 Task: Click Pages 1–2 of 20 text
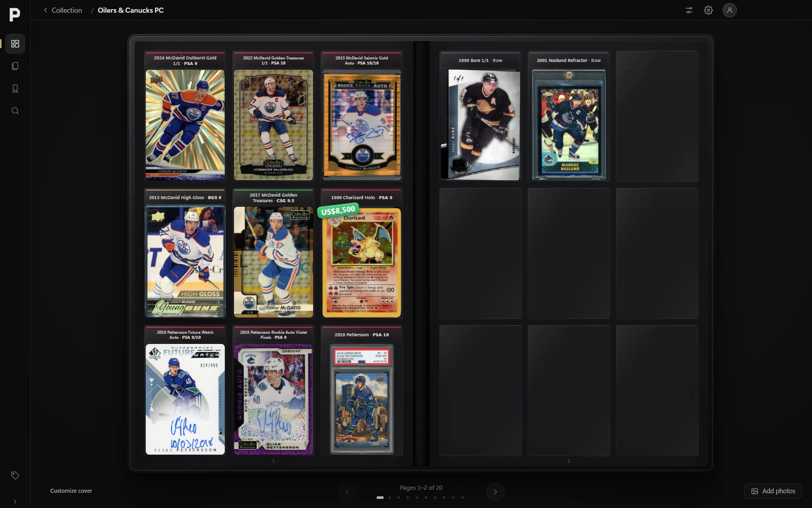421,488
